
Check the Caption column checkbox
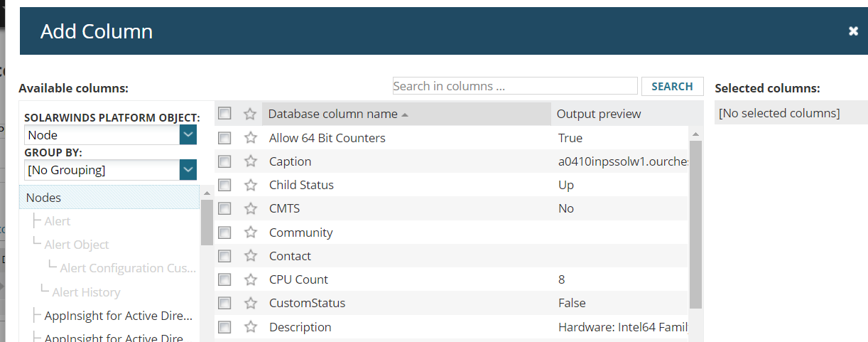[224, 161]
